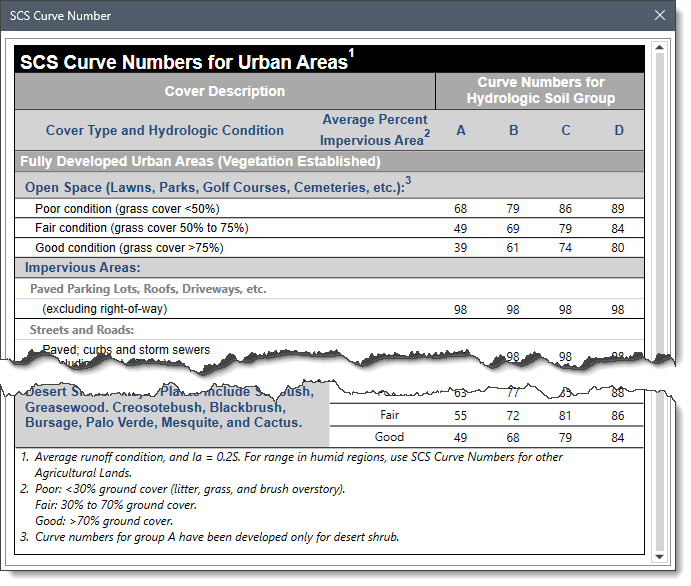Viewport: 691px width, 586px height.
Task: Click value 61 in Good condition row
Action: (x=513, y=248)
